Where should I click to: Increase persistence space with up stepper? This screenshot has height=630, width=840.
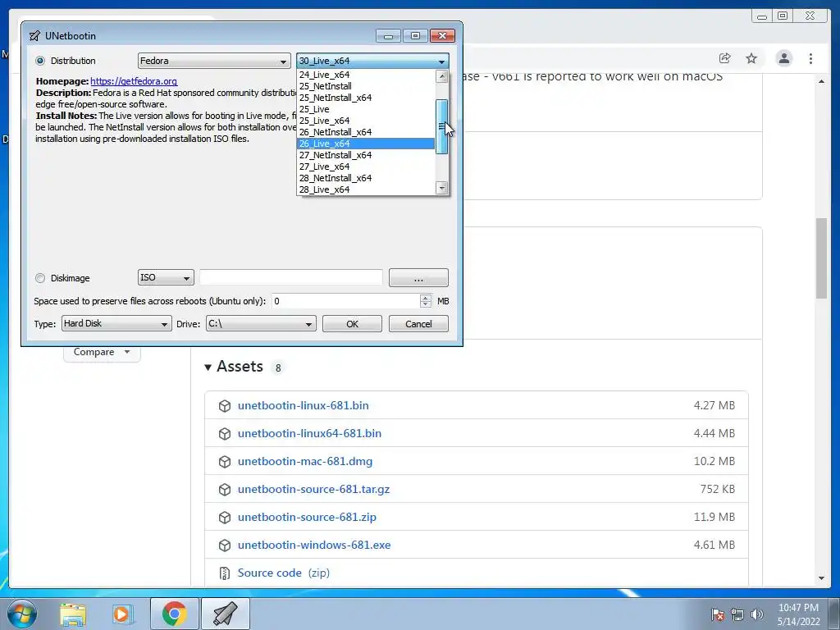tap(426, 297)
